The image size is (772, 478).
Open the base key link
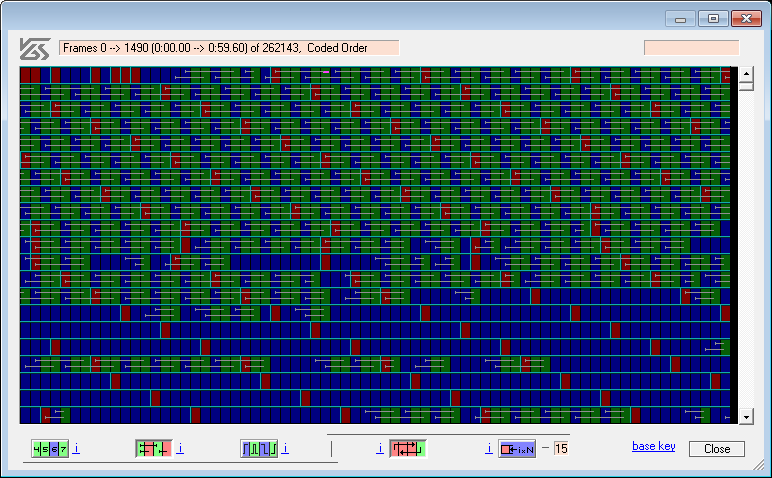coord(653,446)
